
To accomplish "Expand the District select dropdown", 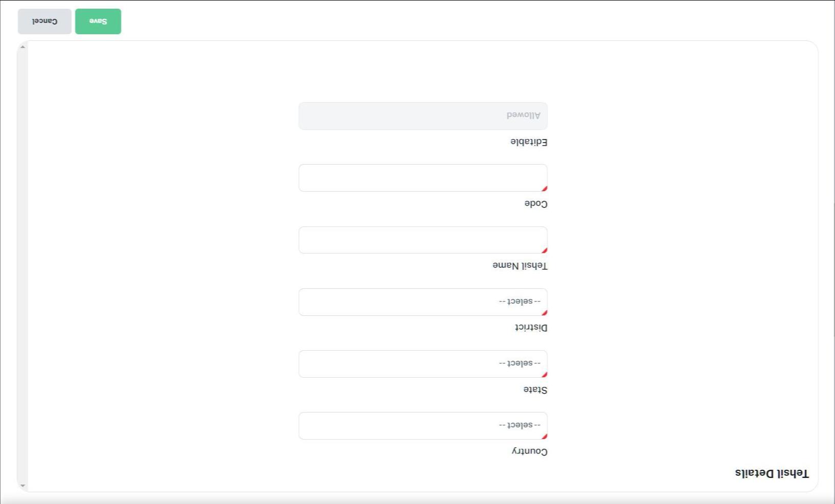I will click(423, 302).
